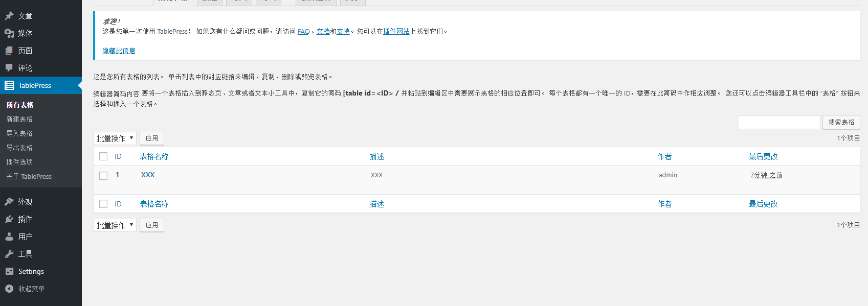This screenshot has height=306, width=868.
Task: Tick the checkbox for table row XXX
Action: pyautogui.click(x=103, y=176)
